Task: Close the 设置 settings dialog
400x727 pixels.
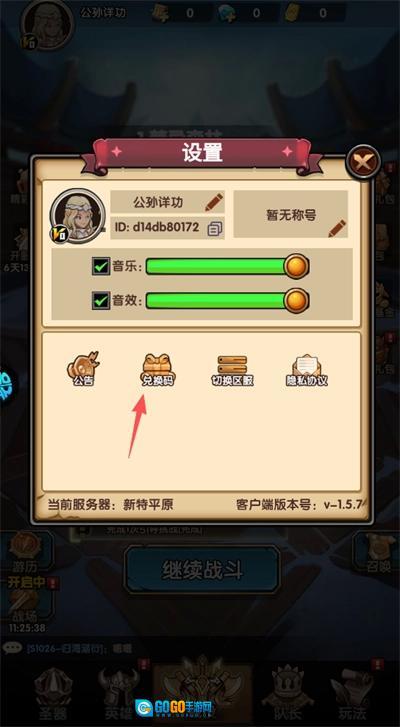Action: [364, 161]
